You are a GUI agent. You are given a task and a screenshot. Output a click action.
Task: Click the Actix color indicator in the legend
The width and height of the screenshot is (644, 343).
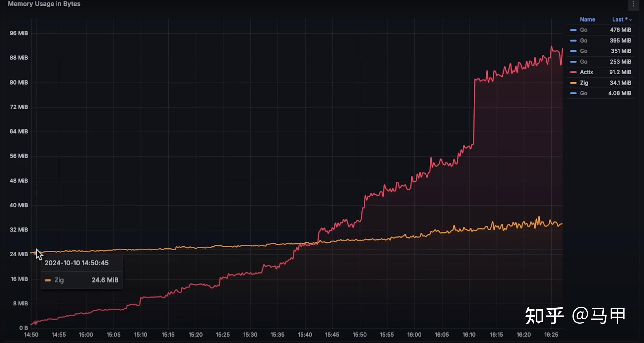574,72
